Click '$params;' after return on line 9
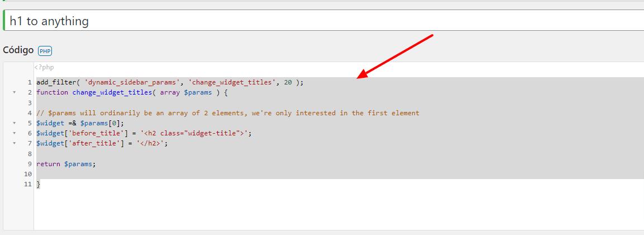Image resolution: width=644 pixels, height=235 pixels. [80, 164]
